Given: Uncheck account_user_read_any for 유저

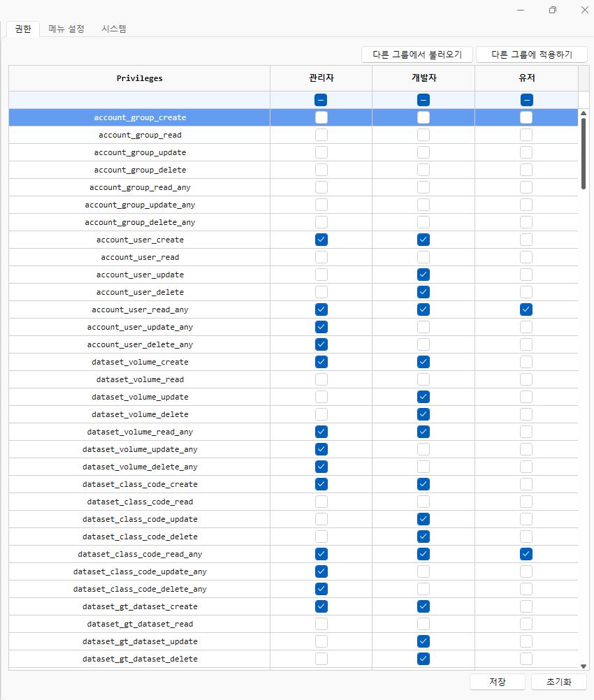Looking at the screenshot, I should (x=526, y=309).
